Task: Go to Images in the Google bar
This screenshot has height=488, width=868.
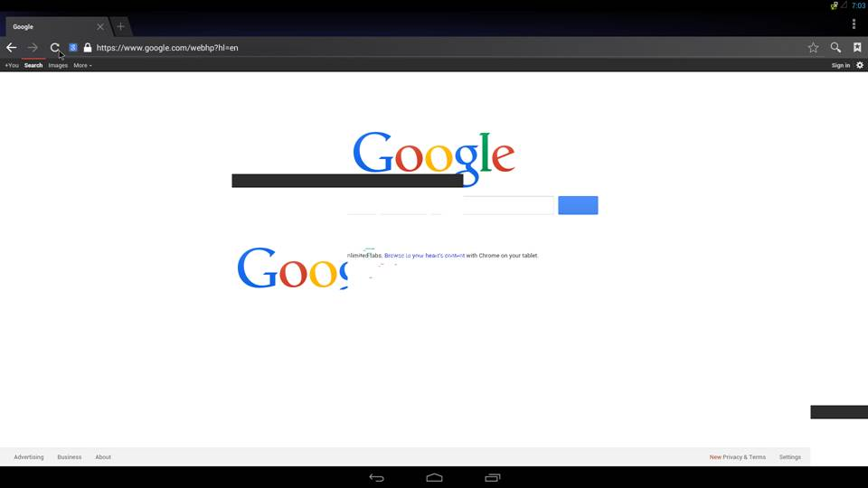Action: tap(58, 65)
